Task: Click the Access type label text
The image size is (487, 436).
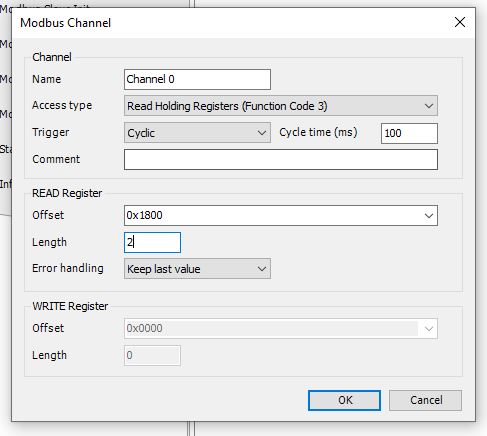Action: tap(62, 105)
